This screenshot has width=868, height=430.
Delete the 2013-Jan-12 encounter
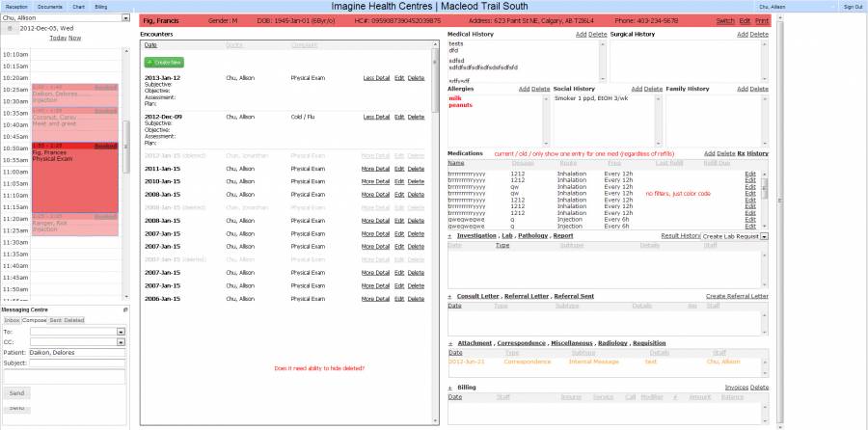point(416,78)
